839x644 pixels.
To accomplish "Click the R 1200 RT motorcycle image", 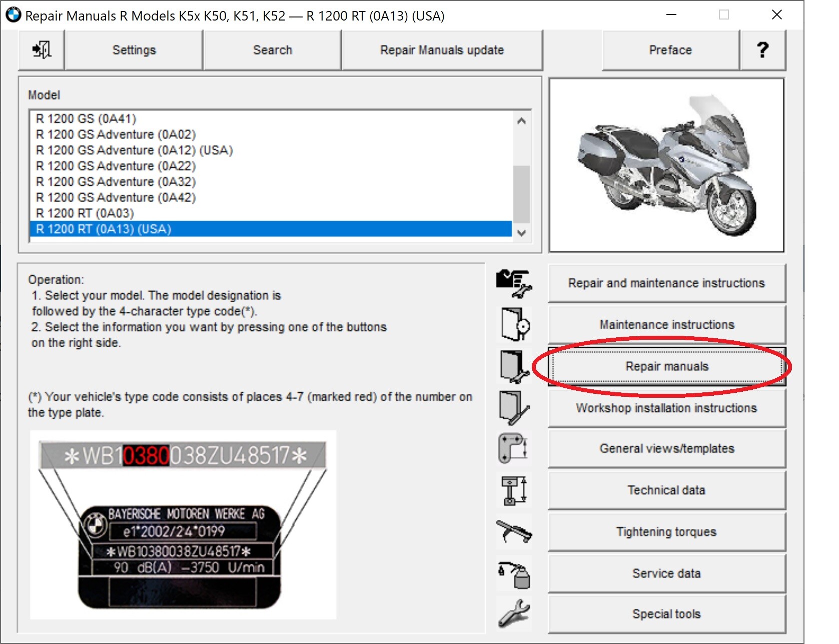I will pos(666,165).
